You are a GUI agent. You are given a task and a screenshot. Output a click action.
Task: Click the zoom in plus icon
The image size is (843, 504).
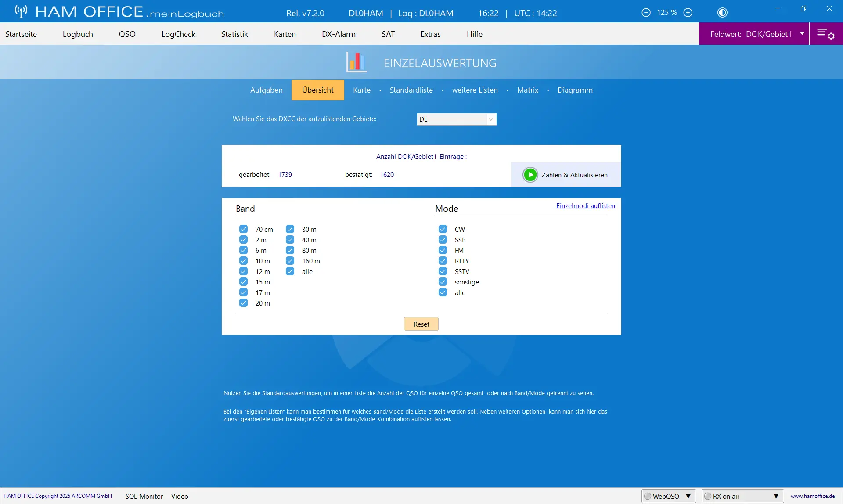click(x=688, y=13)
